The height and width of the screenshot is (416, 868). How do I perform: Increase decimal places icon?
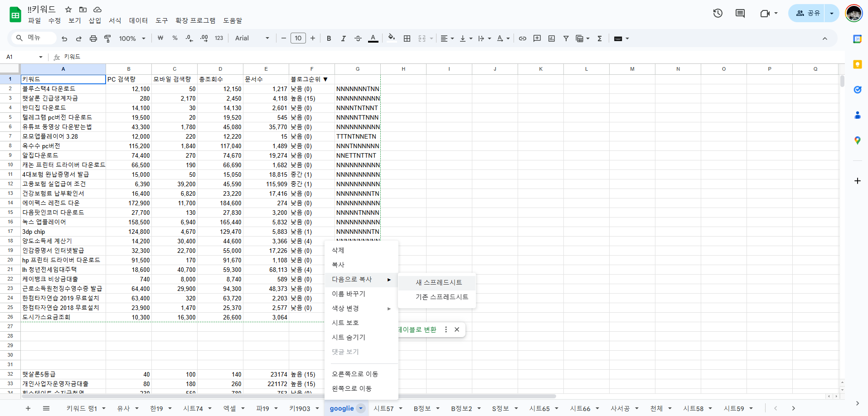click(x=204, y=39)
